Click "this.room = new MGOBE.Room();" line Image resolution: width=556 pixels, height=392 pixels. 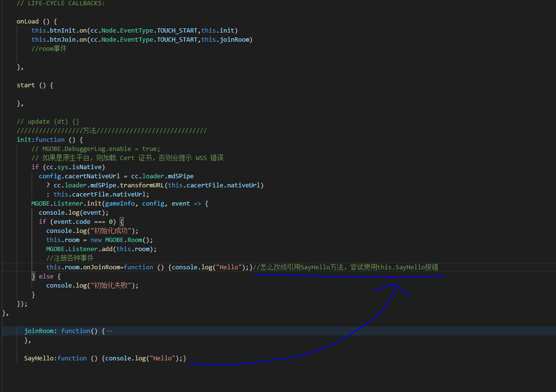coord(100,240)
